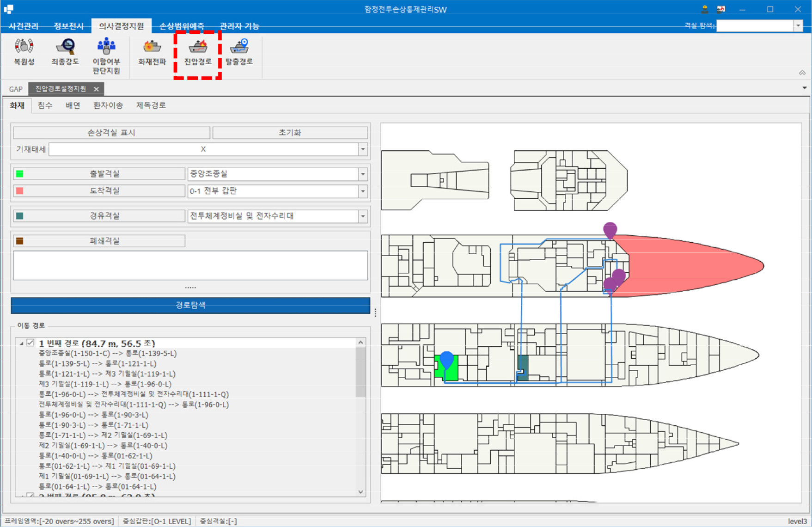This screenshot has height=527, width=812.
Task: Click the 초기화 reset button
Action: coord(290,133)
